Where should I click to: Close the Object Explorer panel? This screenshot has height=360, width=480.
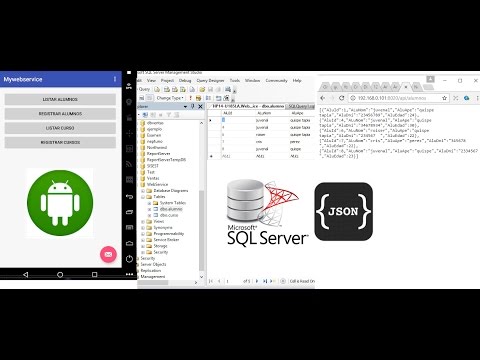click(200, 106)
